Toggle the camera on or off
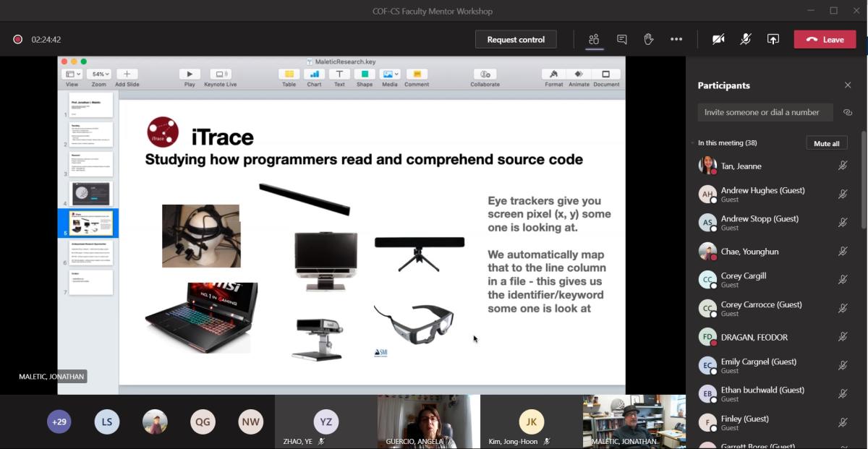The image size is (868, 449). pos(718,39)
